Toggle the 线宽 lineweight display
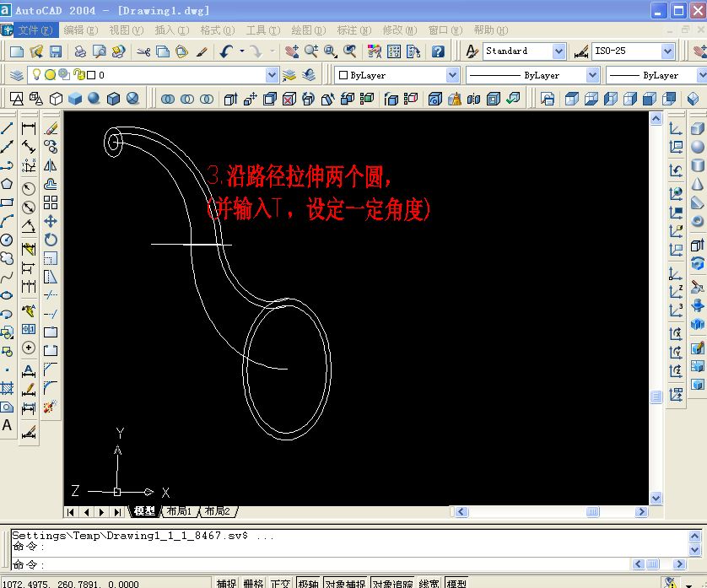This screenshot has height=588, width=707. 429,583
